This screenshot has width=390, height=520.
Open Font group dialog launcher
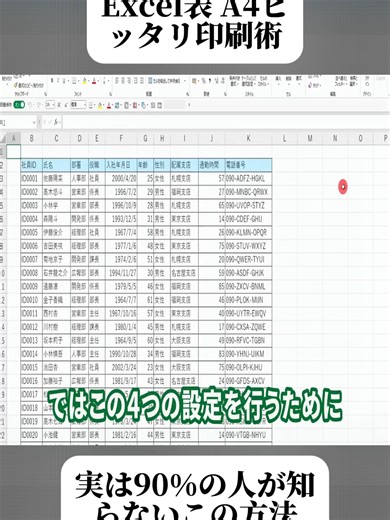pyautogui.click(x=110, y=94)
